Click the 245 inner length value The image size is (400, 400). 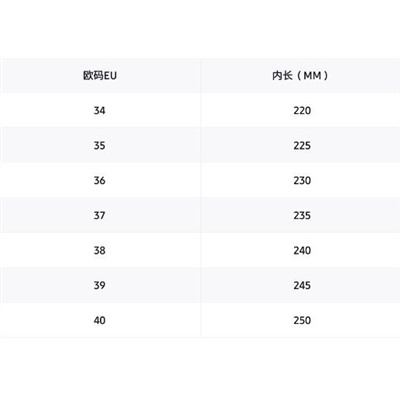click(302, 285)
